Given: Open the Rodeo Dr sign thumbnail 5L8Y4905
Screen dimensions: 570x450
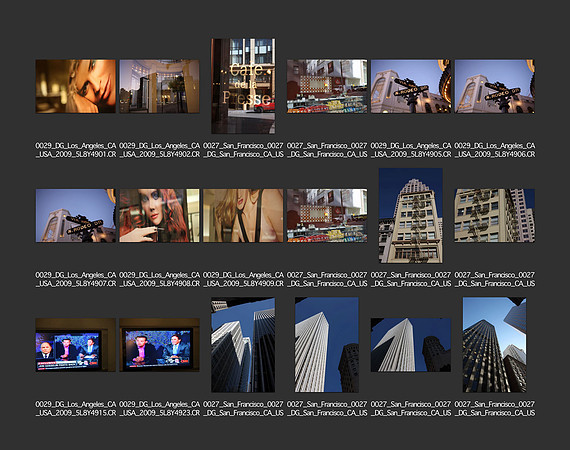Looking at the screenshot, I should coord(411,86).
